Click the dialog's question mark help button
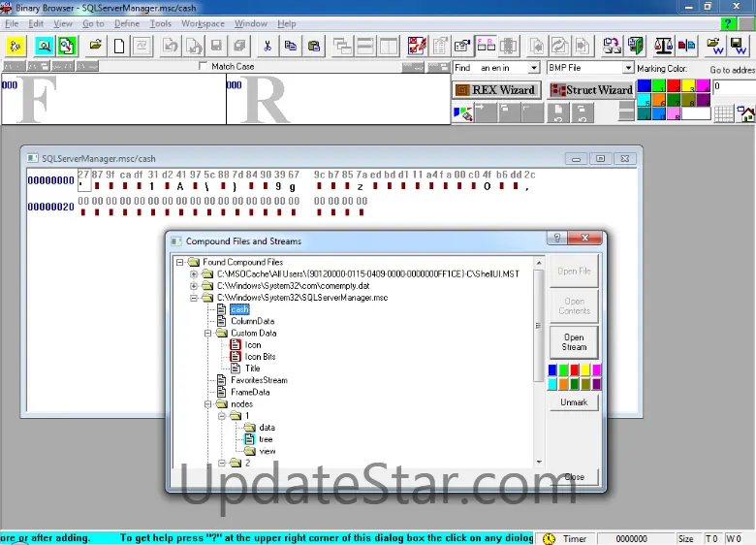The image size is (756, 545). [557, 238]
